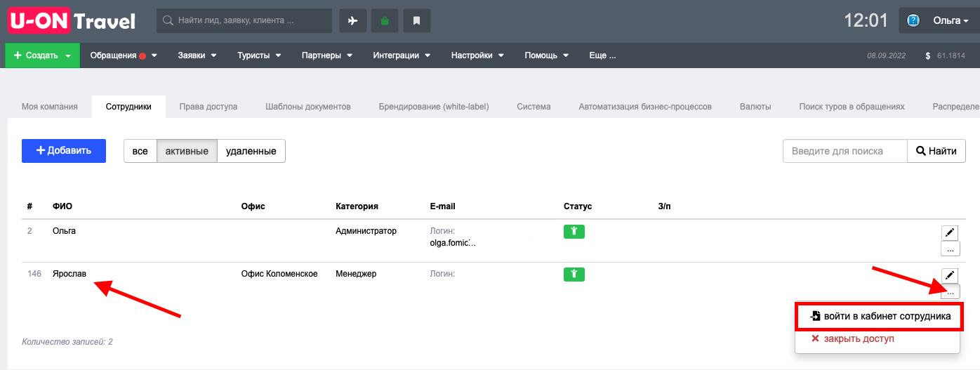This screenshot has height=370, width=980.
Task: Click Ярослав's green status icon
Action: pos(574,275)
